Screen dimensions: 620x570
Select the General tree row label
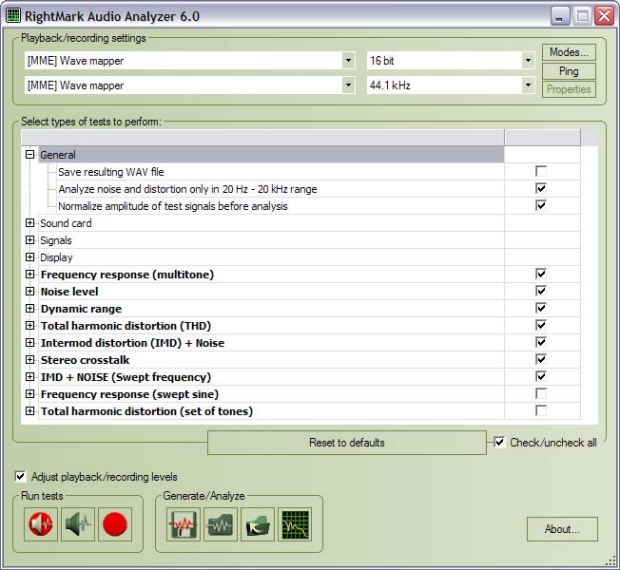click(x=58, y=155)
